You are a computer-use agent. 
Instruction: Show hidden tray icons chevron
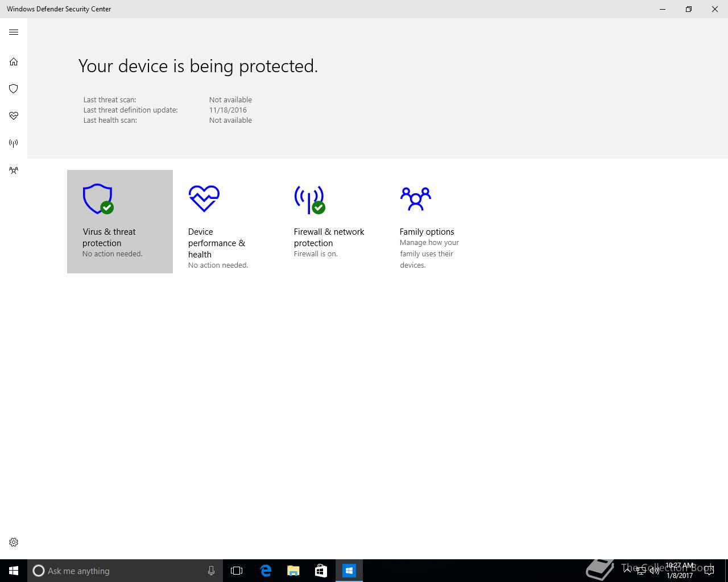tap(627, 571)
